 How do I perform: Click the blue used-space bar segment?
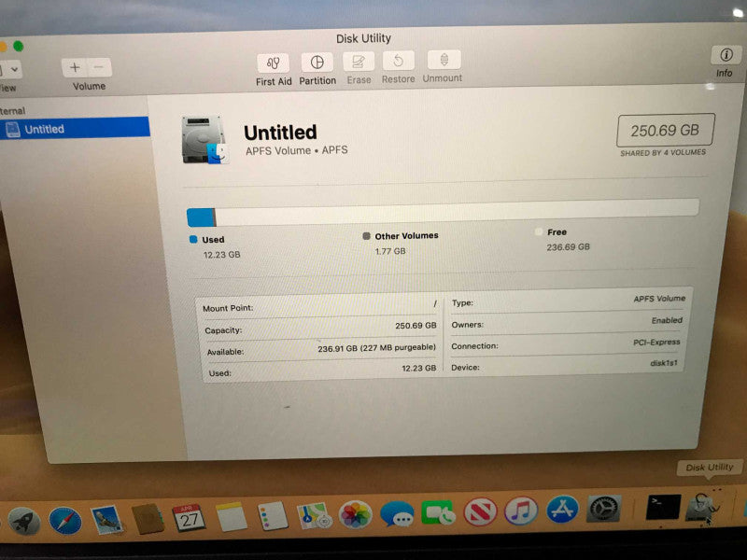(200, 217)
